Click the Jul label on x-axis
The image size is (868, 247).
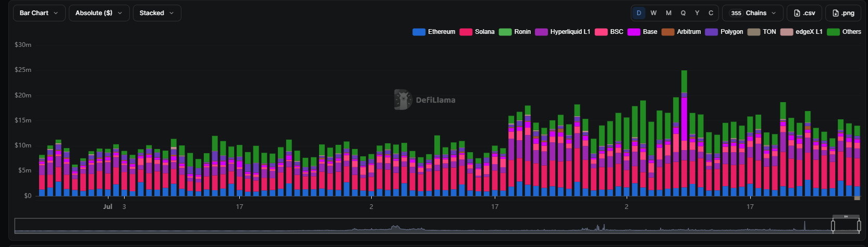[x=107, y=207]
